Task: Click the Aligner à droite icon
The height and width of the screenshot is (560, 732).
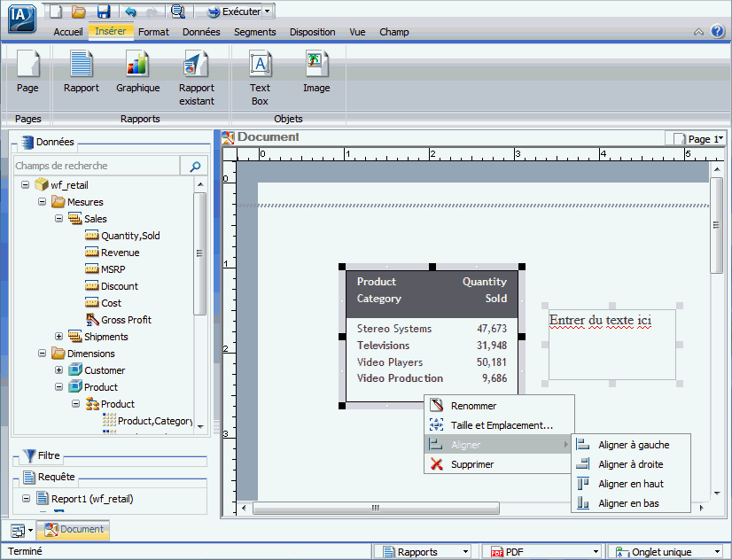Action: coord(582,464)
